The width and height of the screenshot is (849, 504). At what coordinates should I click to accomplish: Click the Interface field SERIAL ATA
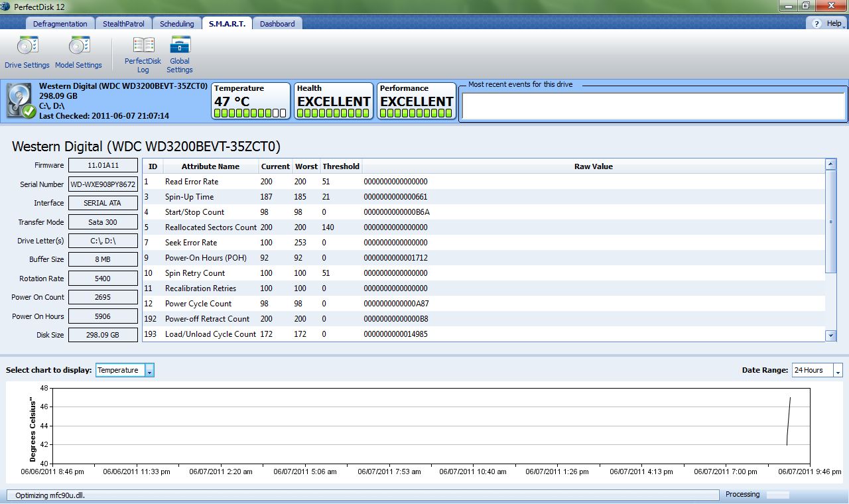coord(103,203)
